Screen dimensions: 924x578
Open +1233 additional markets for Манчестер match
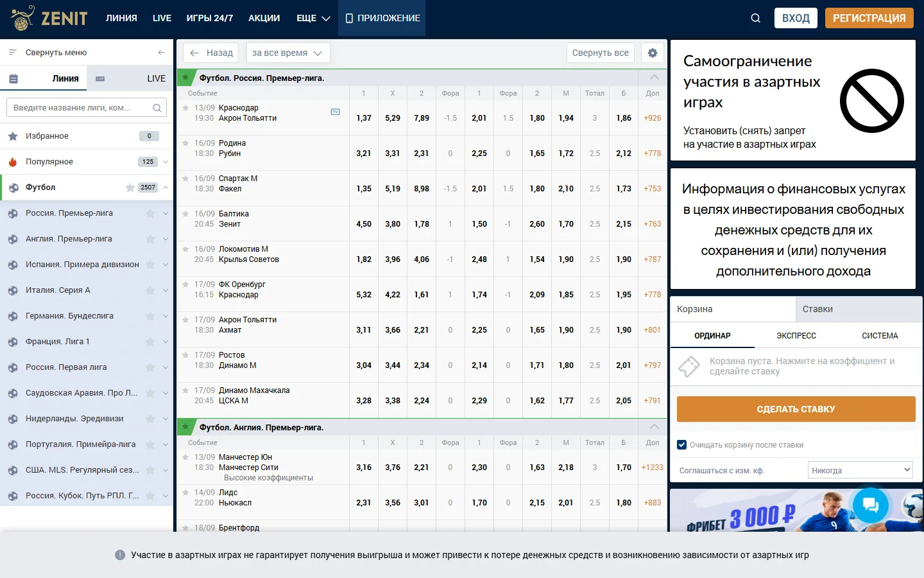(x=653, y=468)
